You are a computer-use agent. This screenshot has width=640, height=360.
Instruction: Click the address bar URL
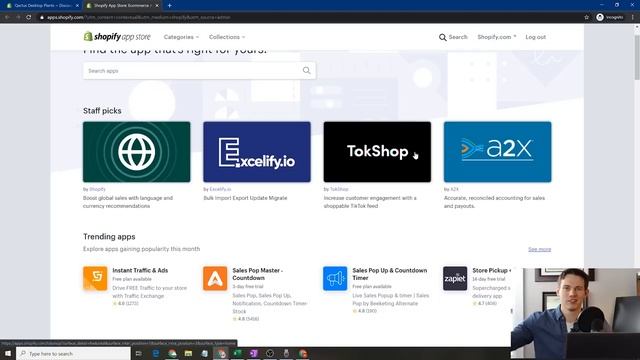[x=139, y=17]
